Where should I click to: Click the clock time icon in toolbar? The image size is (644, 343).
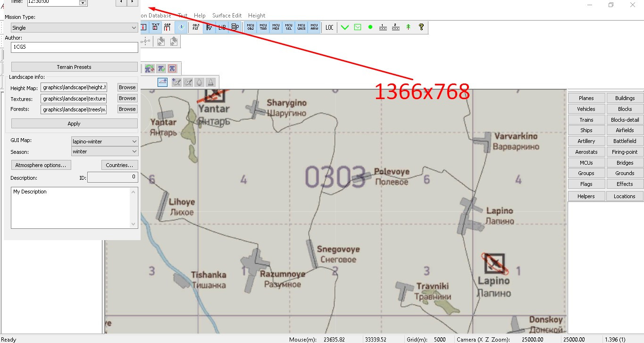pos(181,27)
